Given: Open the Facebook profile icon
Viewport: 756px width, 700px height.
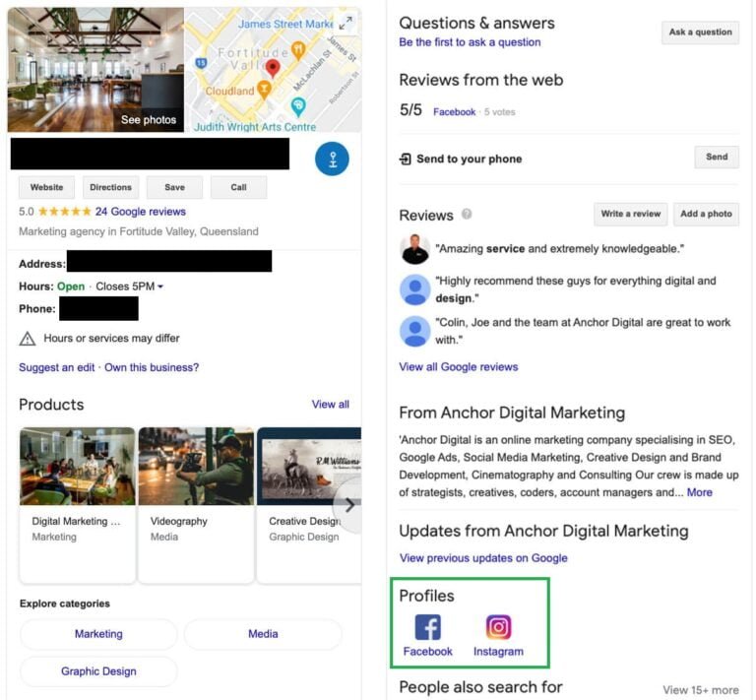Looking at the screenshot, I should 427,627.
